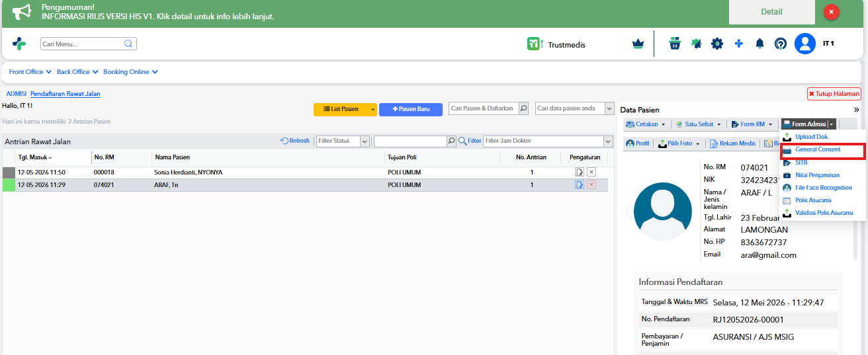Open the crown premium icon

tap(638, 44)
